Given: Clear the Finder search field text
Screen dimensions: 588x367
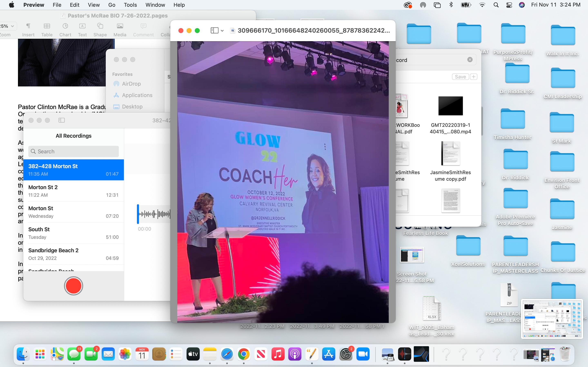Looking at the screenshot, I should (x=470, y=60).
